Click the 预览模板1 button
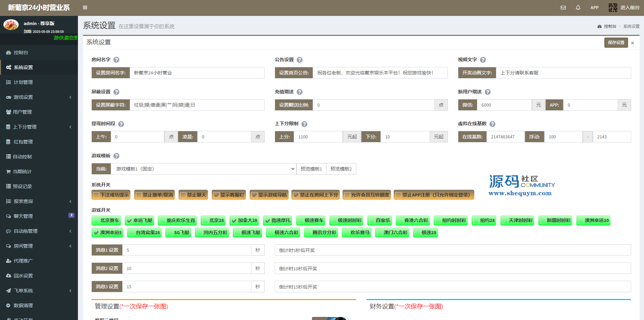Image resolution: width=644 pixels, height=320 pixels. pos(311,169)
